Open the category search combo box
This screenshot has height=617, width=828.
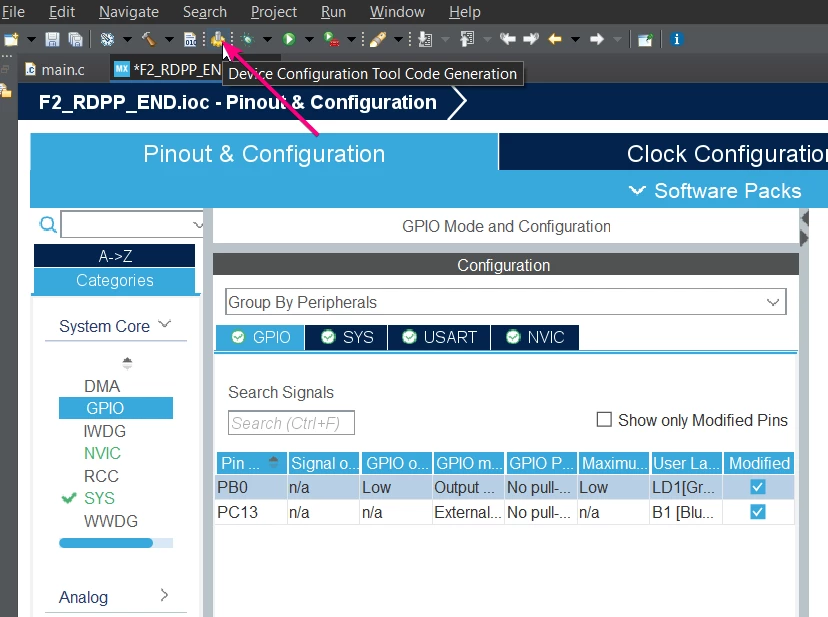[133, 225]
